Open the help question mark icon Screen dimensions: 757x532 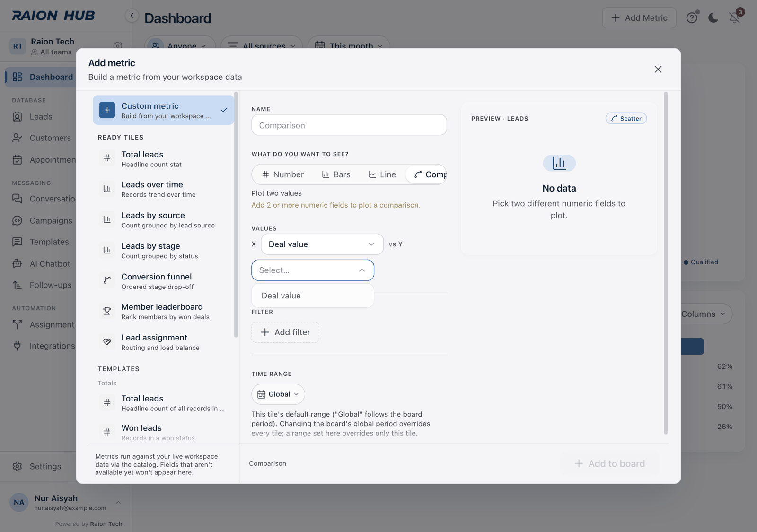pos(692,18)
